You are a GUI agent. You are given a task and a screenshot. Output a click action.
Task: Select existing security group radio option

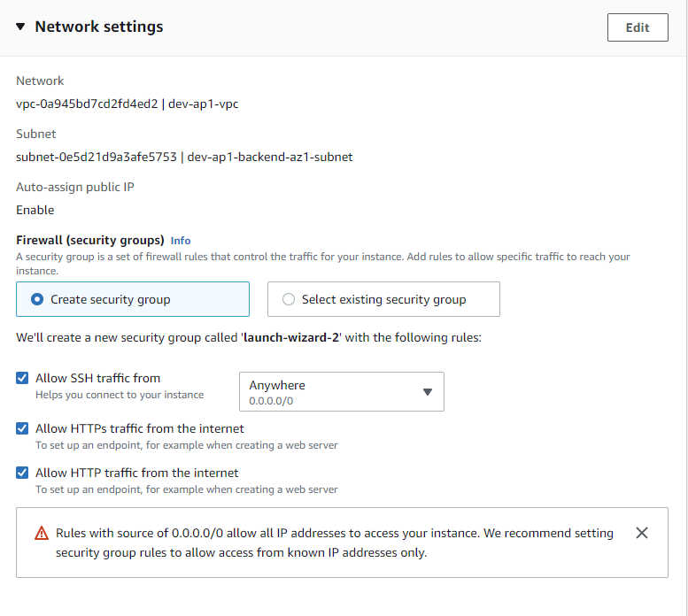click(383, 299)
